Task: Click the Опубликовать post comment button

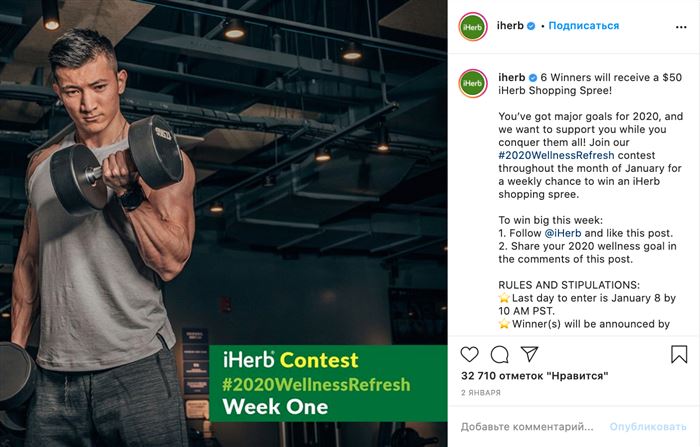Action: pyautogui.click(x=648, y=427)
